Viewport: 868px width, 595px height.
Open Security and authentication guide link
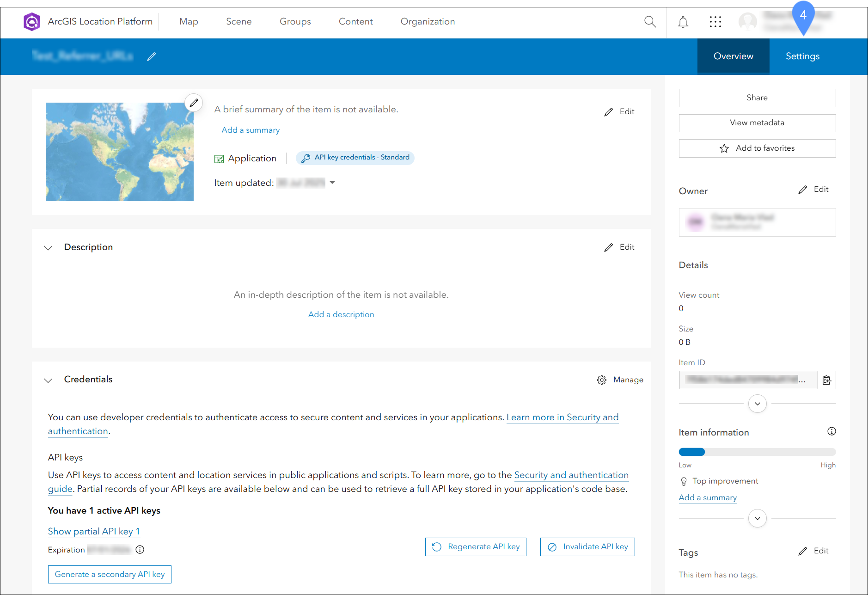pyautogui.click(x=571, y=475)
